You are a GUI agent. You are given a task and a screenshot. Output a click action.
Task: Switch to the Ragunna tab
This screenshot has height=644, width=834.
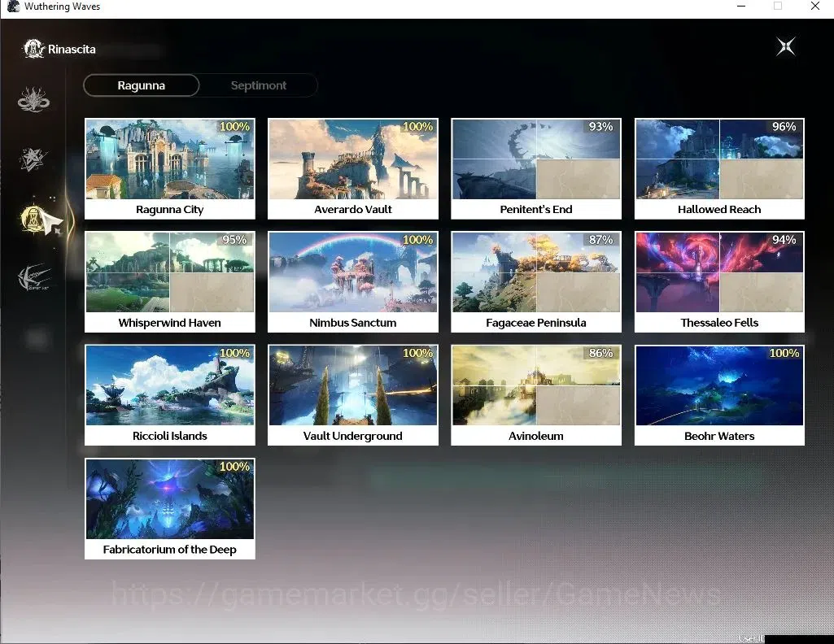coord(142,85)
